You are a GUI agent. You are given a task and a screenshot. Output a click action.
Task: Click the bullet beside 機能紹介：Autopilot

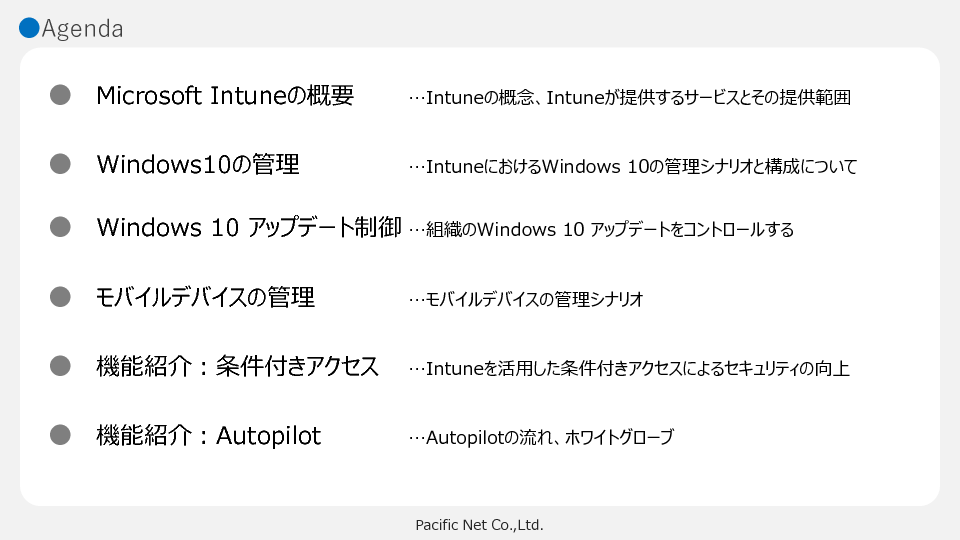(61, 435)
